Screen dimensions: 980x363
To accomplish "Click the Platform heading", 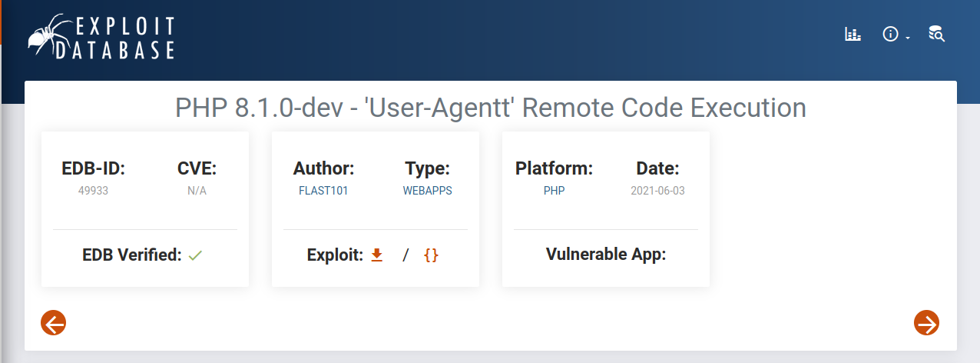I will tap(554, 168).
